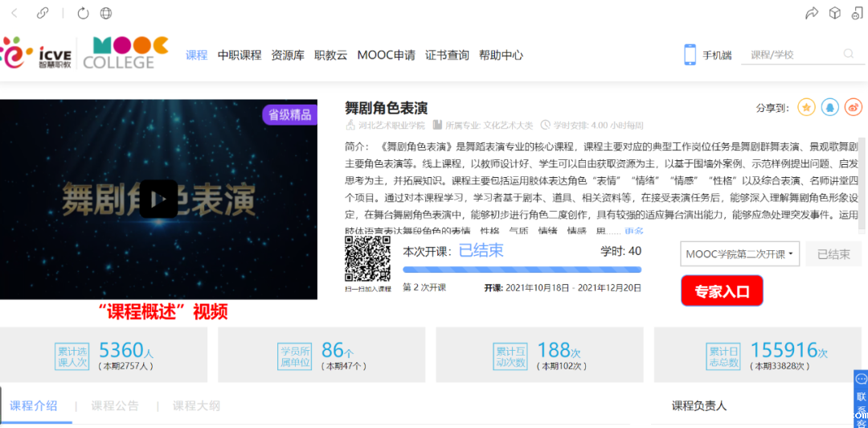Screen dimensions: 868x428
Task: Share course to Weibo icon
Action: click(x=852, y=107)
